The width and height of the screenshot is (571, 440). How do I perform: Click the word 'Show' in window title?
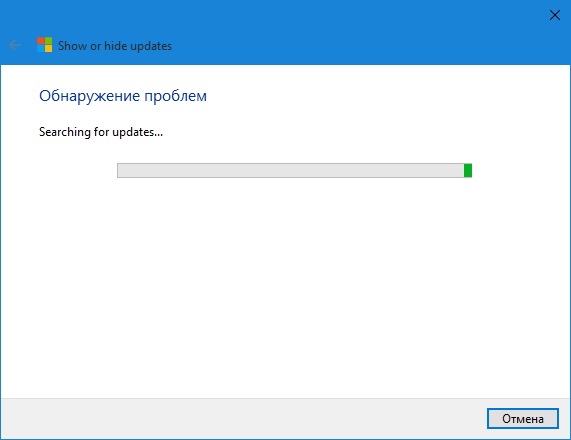[x=72, y=46]
